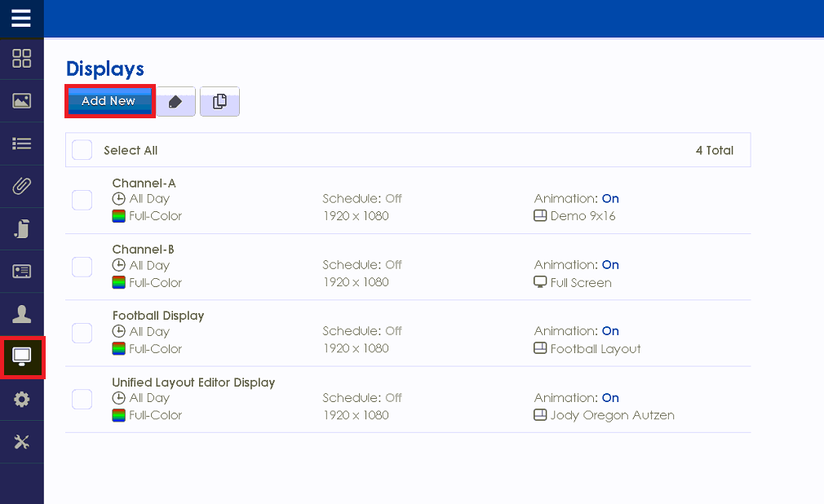This screenshot has height=504, width=824.
Task: Check the Football Display checkbox
Action: (82, 333)
